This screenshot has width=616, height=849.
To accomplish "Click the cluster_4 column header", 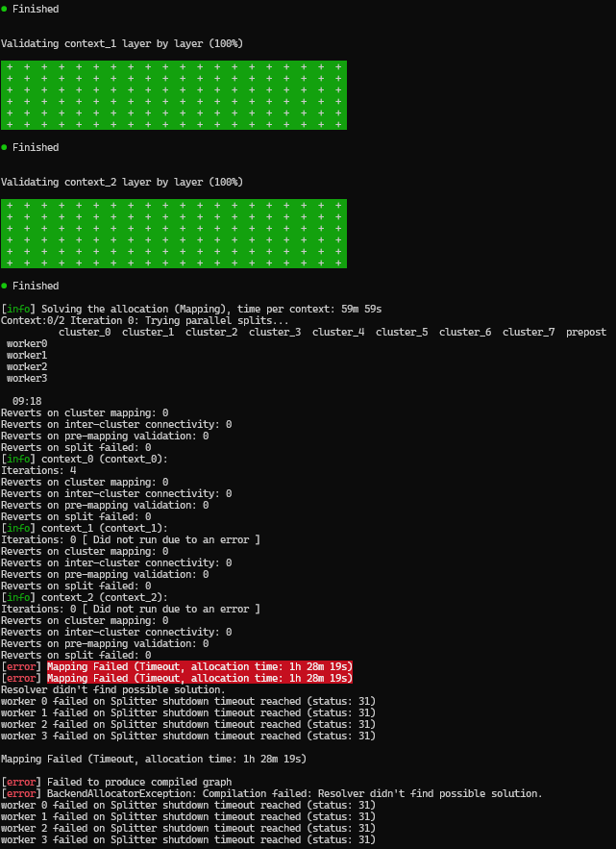I will pyautogui.click(x=338, y=332).
